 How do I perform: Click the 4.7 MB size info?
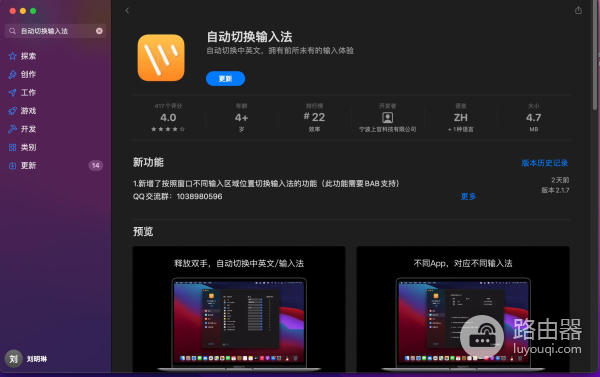(534, 118)
